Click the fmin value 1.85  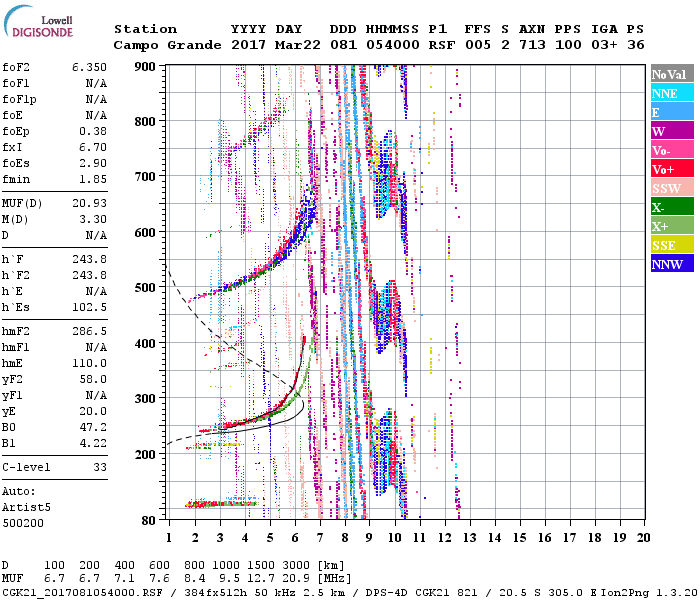tap(93, 179)
